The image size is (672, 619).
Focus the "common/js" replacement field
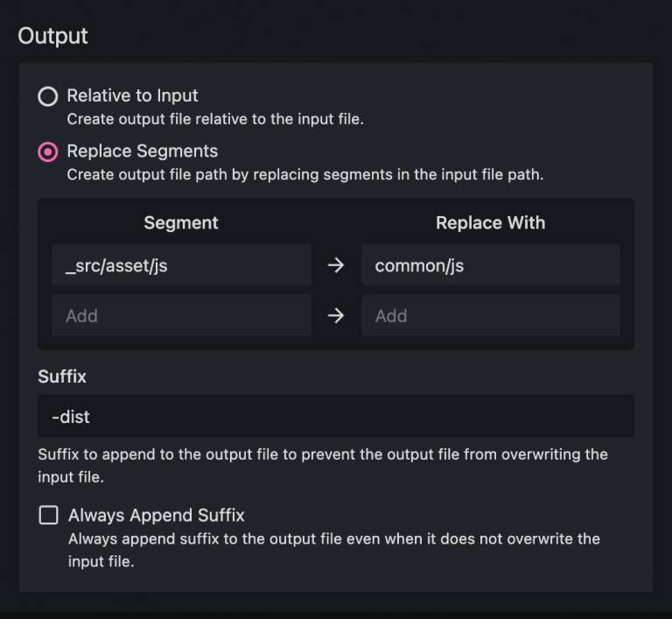coord(490,265)
